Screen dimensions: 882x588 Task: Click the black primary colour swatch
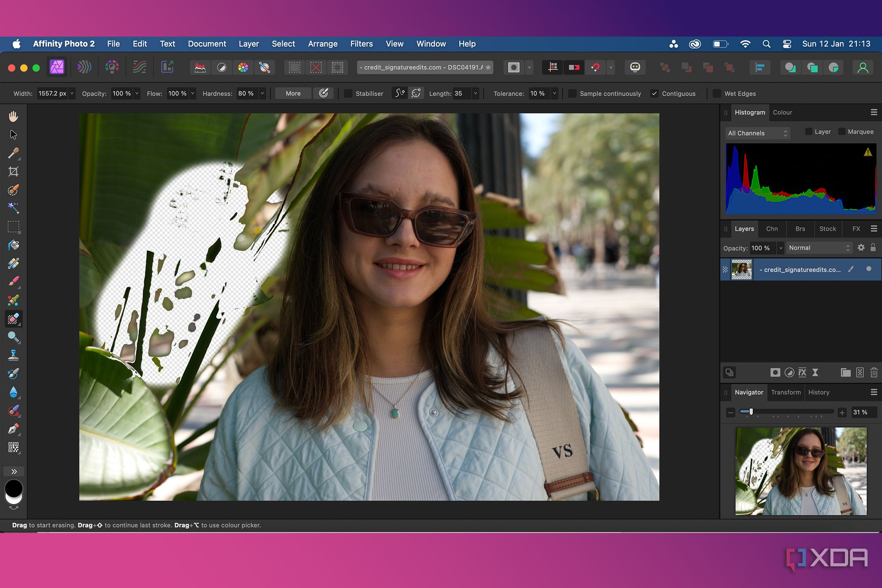pos(13,488)
